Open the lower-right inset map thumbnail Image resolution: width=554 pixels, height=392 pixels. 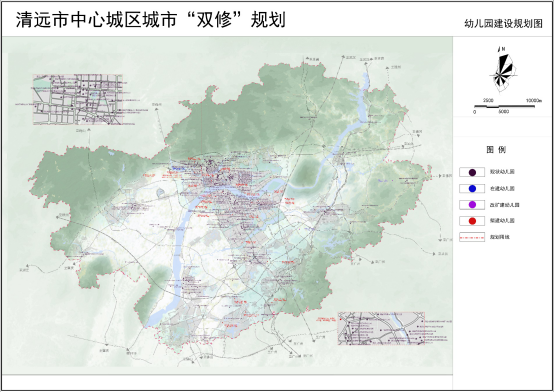[381, 328]
